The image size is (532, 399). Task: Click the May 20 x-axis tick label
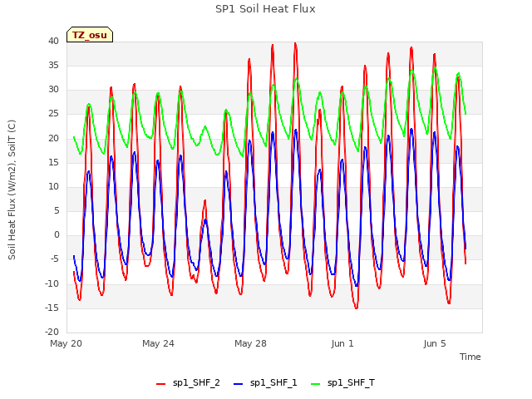[x=66, y=343]
